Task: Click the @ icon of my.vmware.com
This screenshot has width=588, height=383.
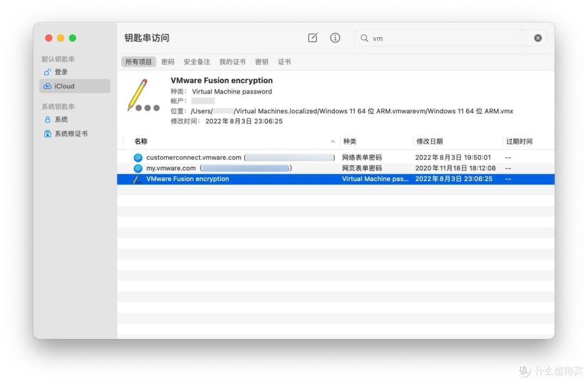Action: (x=138, y=168)
